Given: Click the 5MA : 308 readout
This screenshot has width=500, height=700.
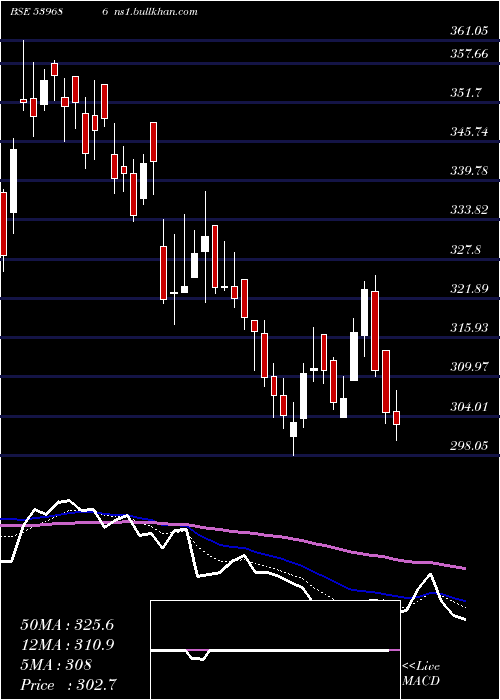Looking at the screenshot, I should pos(56,665).
